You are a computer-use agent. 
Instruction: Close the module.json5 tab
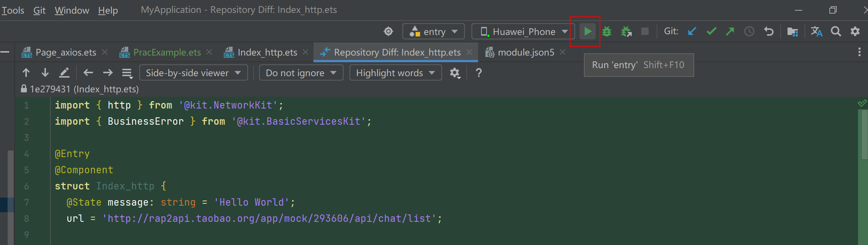coord(563,52)
